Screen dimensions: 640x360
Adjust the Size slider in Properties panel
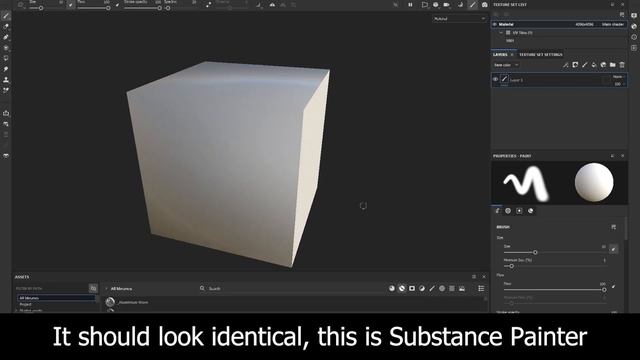point(555,252)
